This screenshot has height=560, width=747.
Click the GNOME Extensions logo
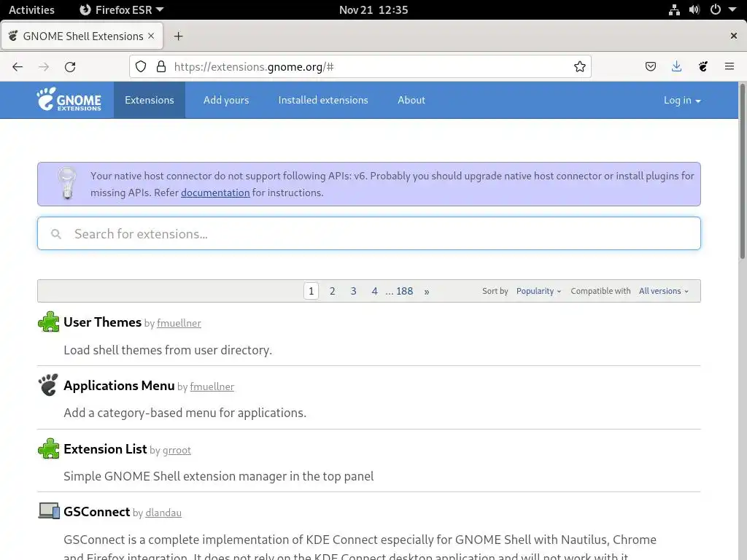pos(69,99)
